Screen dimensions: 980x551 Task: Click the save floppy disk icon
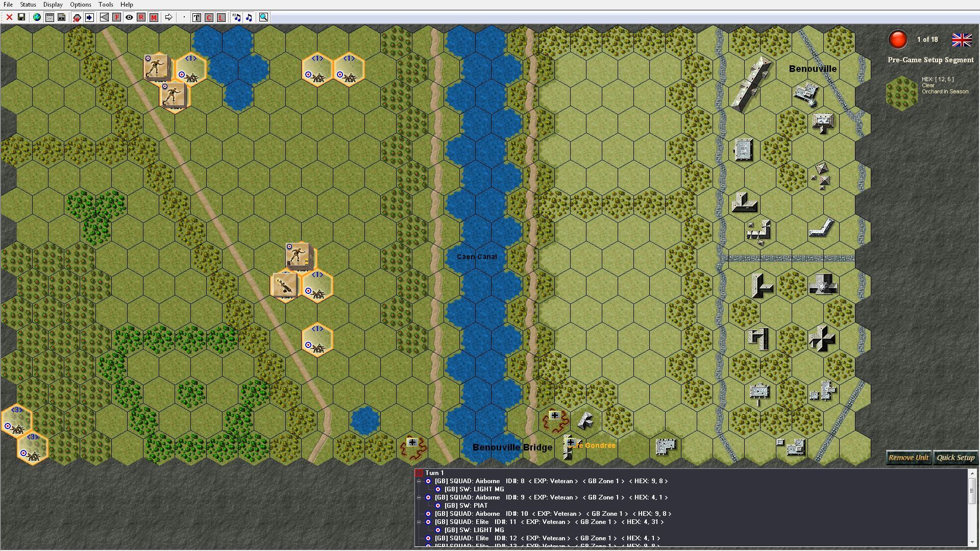21,17
